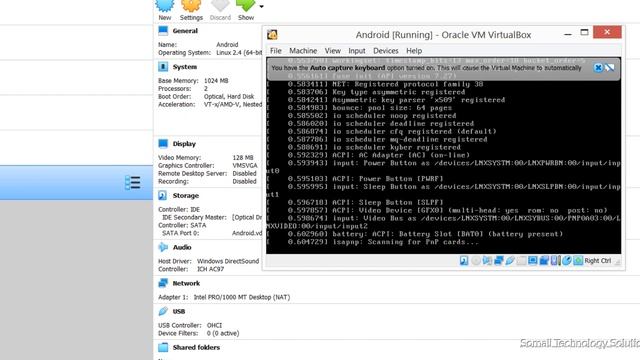Click the processor status bar icon
640x360 pixels.
(554, 260)
